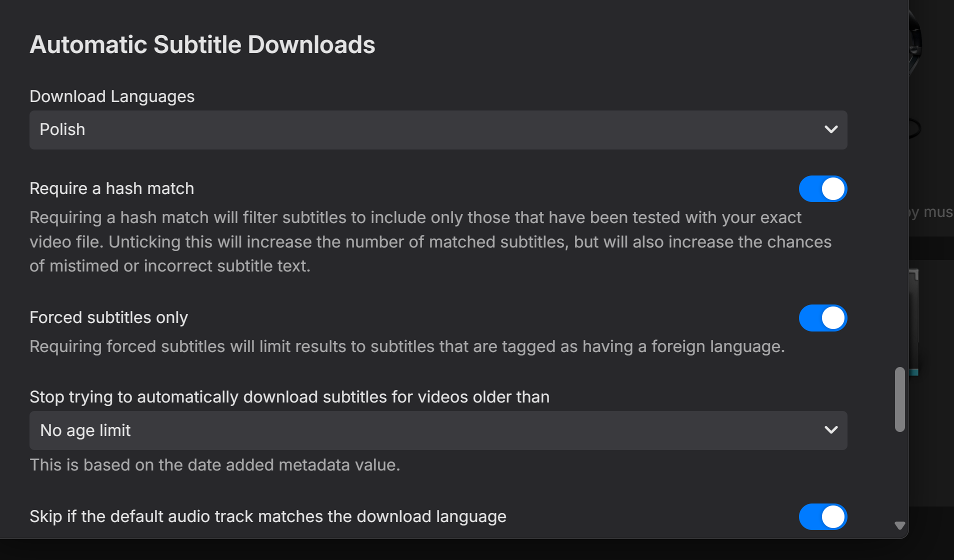
Task: Open the Download Languages dropdown showing Polish
Action: point(430,130)
